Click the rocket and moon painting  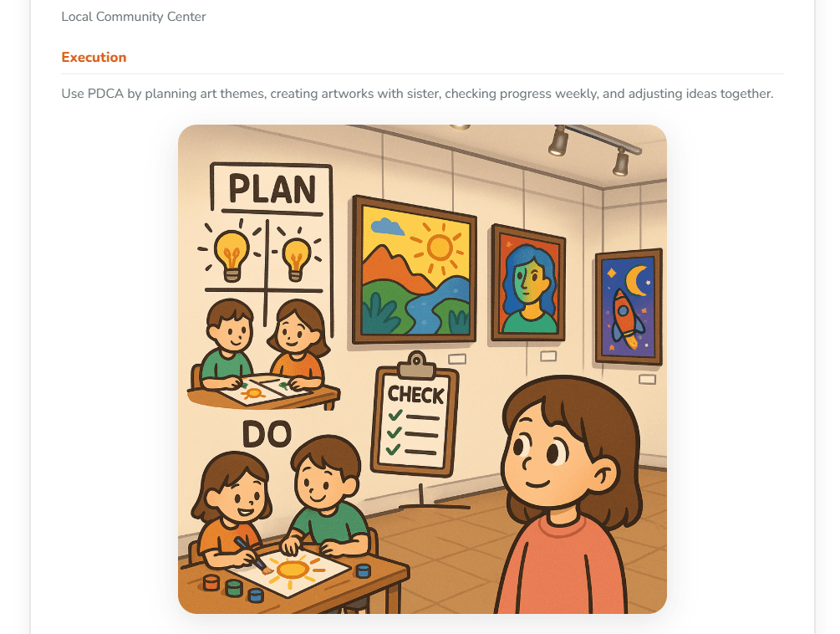pyautogui.click(x=629, y=307)
